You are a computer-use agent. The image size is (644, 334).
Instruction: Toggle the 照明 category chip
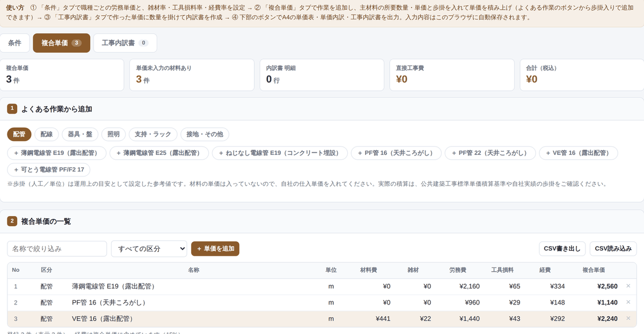click(x=114, y=134)
